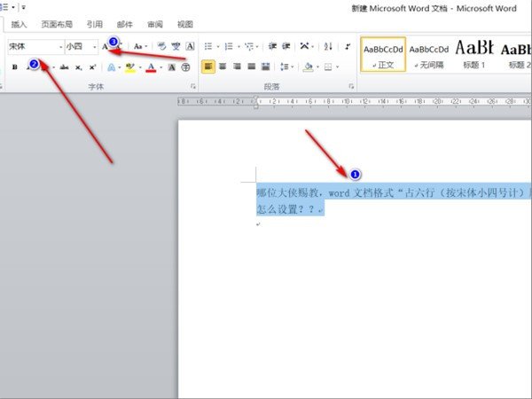
Task: Expand the Change Case Aa dropdown
Action: (x=141, y=46)
